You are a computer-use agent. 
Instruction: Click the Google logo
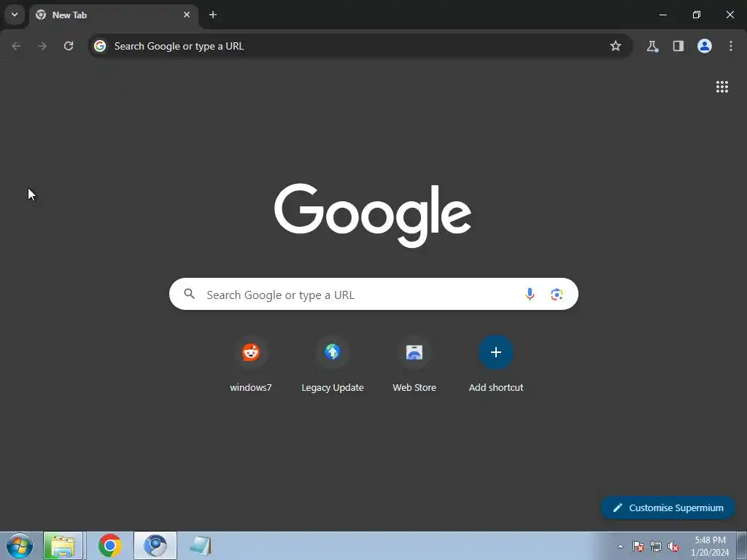pyautogui.click(x=373, y=215)
